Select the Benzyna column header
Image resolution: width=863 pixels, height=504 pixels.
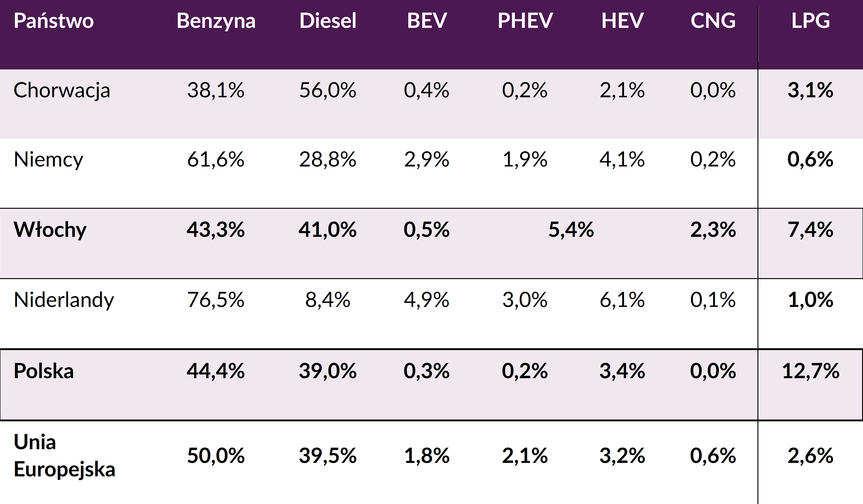point(216,21)
